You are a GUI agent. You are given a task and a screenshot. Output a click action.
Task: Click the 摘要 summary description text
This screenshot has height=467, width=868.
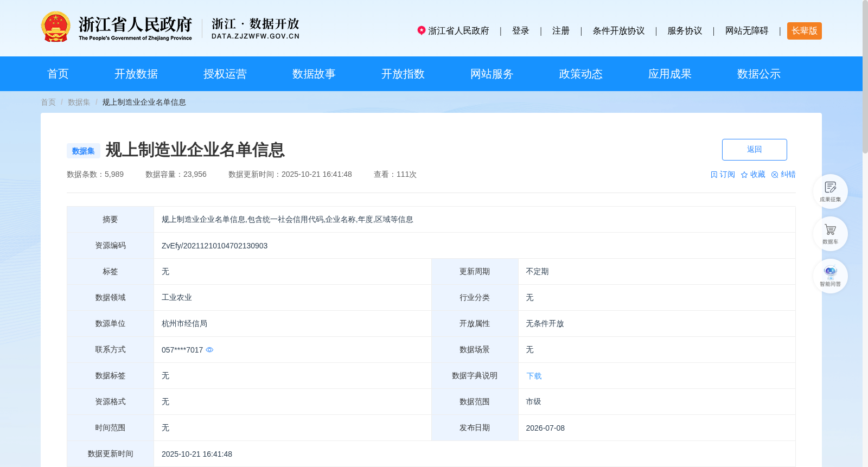coord(288,220)
